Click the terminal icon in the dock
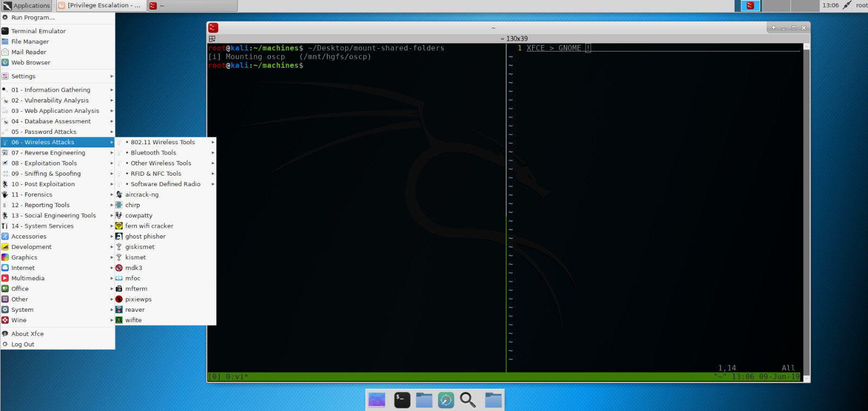This screenshot has height=411, width=868. point(402,400)
